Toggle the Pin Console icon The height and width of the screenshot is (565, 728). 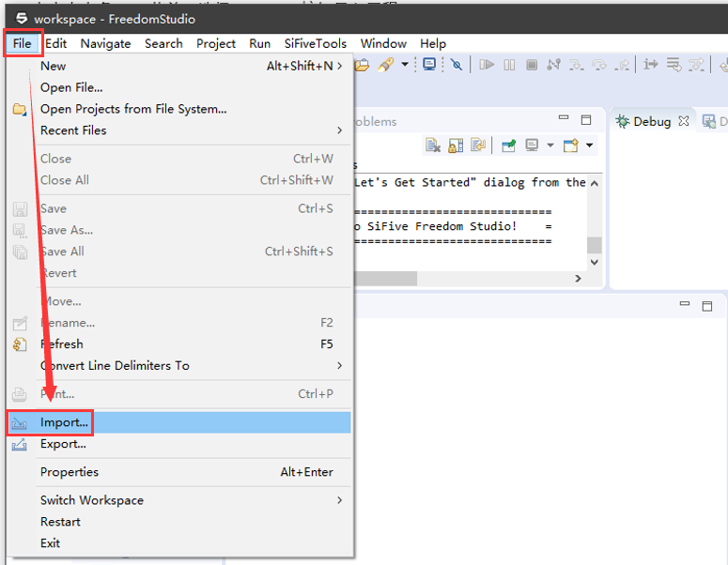tap(509, 145)
